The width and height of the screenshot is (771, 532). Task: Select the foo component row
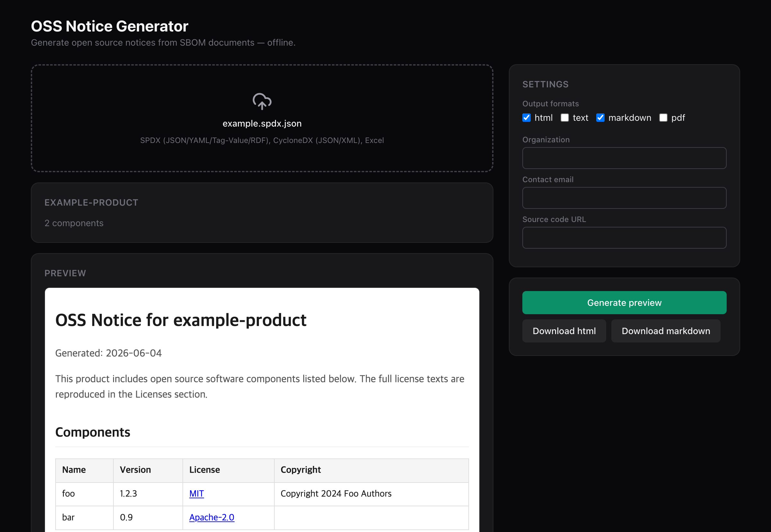coord(262,494)
